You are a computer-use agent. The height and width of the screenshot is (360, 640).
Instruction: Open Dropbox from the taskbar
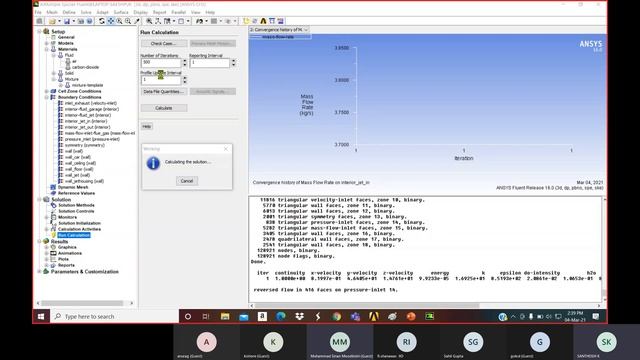point(300,316)
